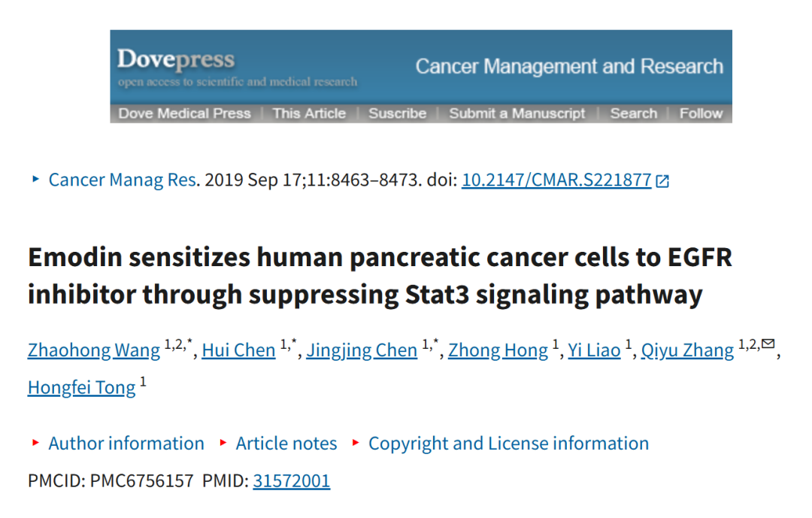
Task: Open the author link for Jingjing Chen
Action: (362, 350)
